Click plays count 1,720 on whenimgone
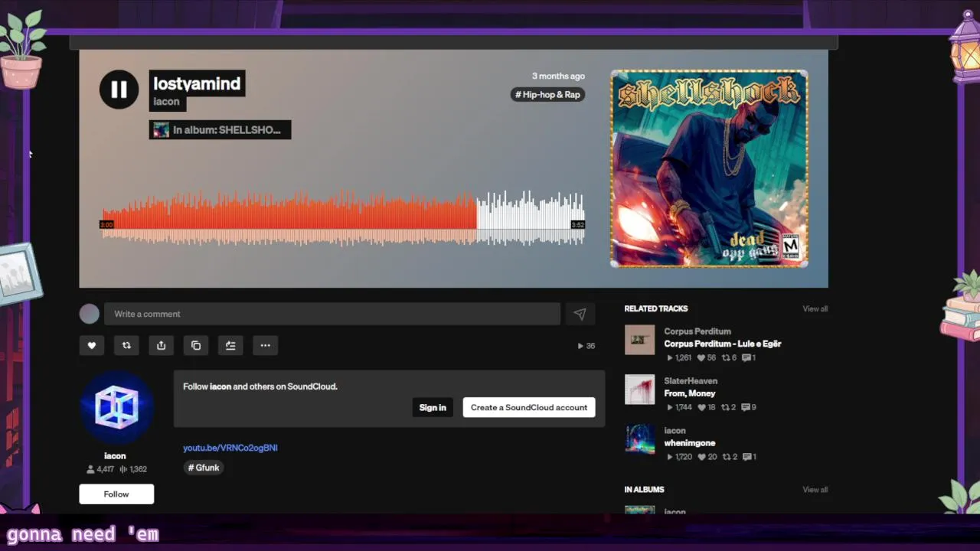980x551 pixels. [x=680, y=457]
